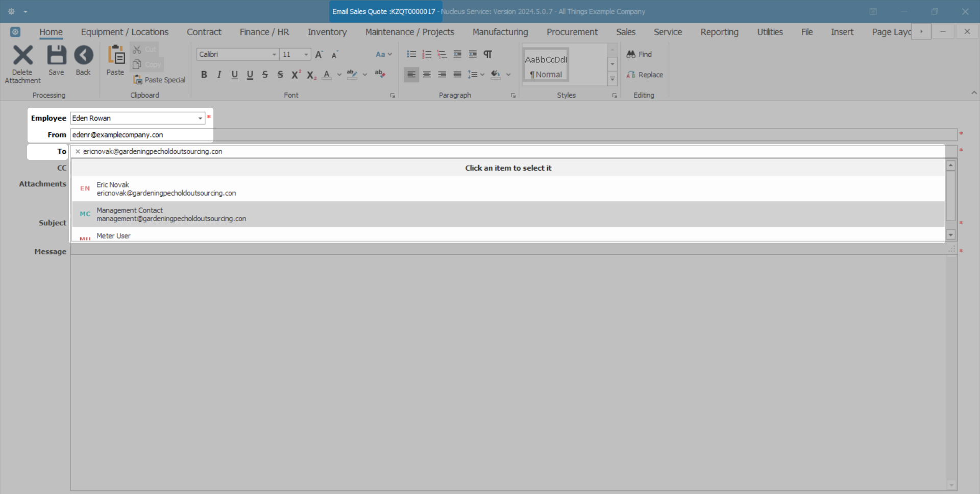Open the Finance / HR tab
This screenshot has height=494, width=980.
264,32
